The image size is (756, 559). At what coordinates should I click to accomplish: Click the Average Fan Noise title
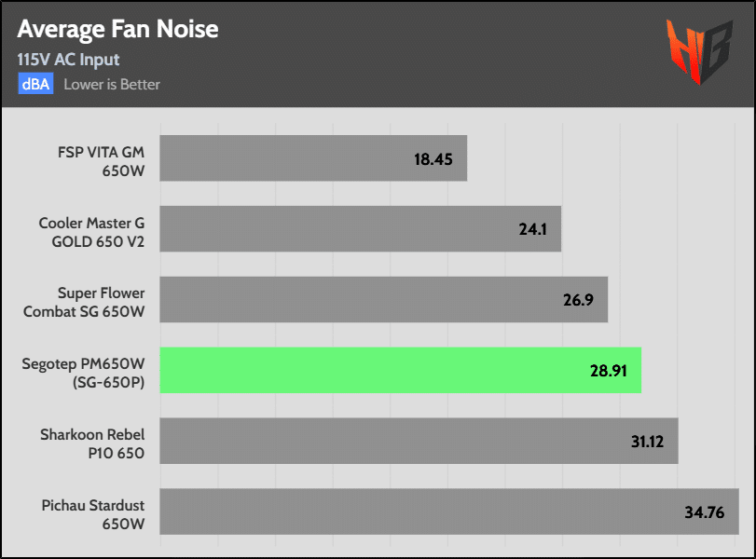117,30
